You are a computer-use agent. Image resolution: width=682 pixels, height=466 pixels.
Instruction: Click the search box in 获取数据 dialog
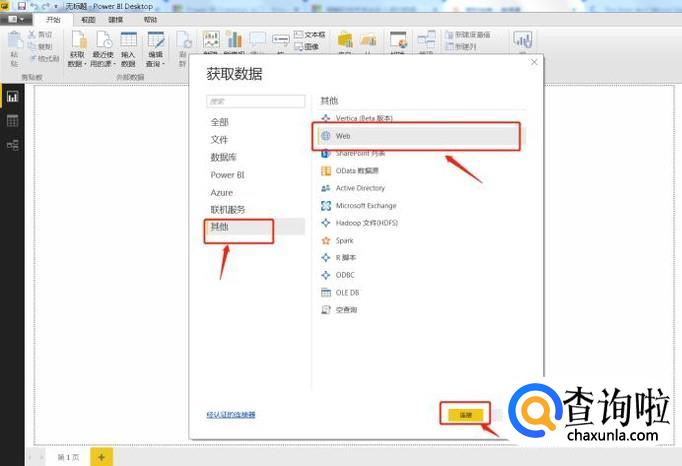[256, 101]
